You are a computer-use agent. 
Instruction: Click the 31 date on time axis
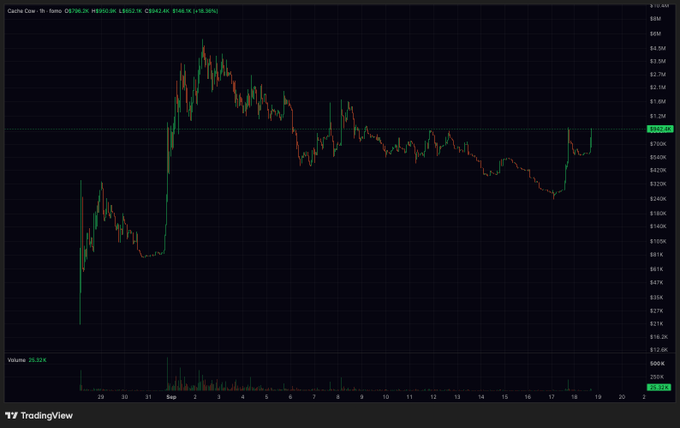pos(148,397)
